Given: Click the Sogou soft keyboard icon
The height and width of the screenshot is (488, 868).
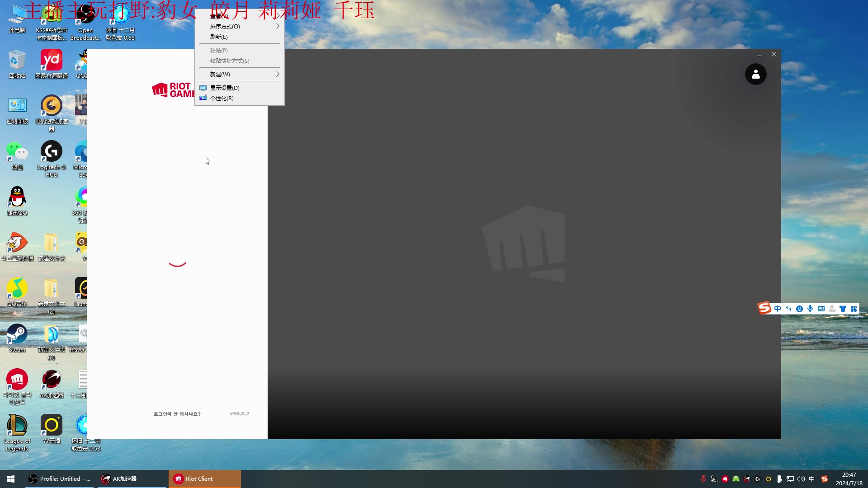Looking at the screenshot, I should pos(821,309).
